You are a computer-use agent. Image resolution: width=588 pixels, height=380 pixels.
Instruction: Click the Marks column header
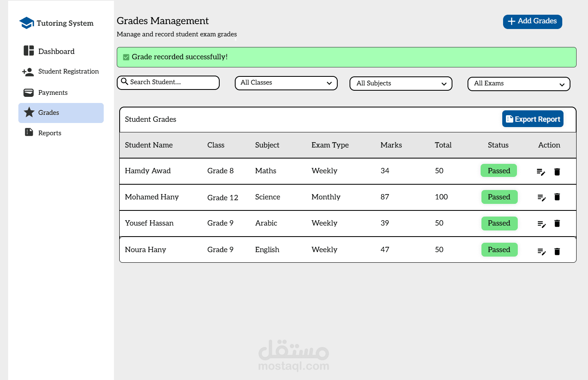tap(391, 145)
